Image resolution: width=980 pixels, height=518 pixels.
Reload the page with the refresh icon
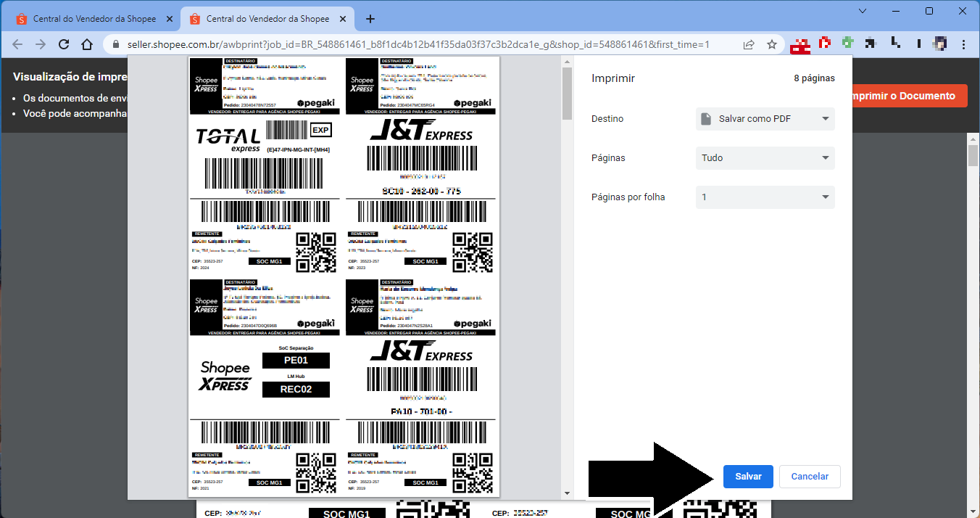pyautogui.click(x=64, y=45)
